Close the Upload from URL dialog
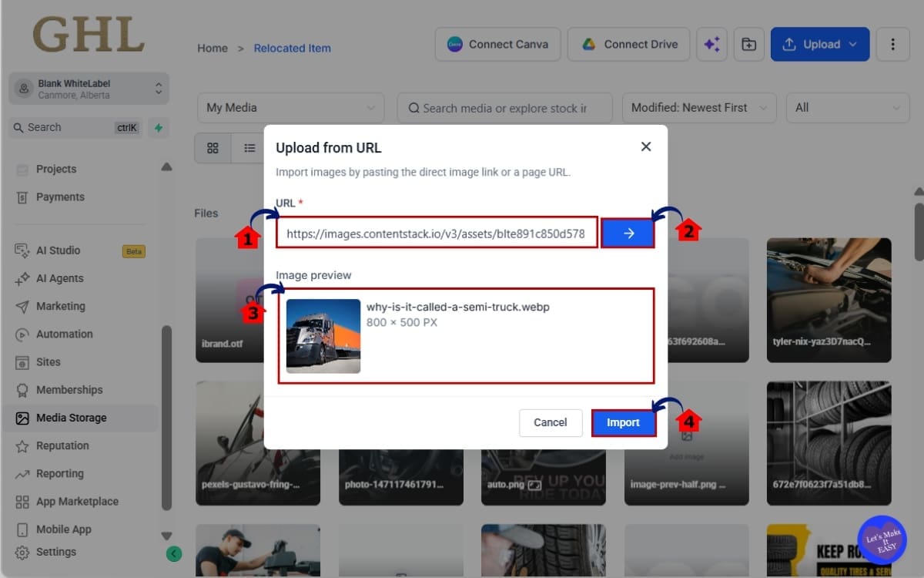The height and width of the screenshot is (578, 924). pos(646,146)
